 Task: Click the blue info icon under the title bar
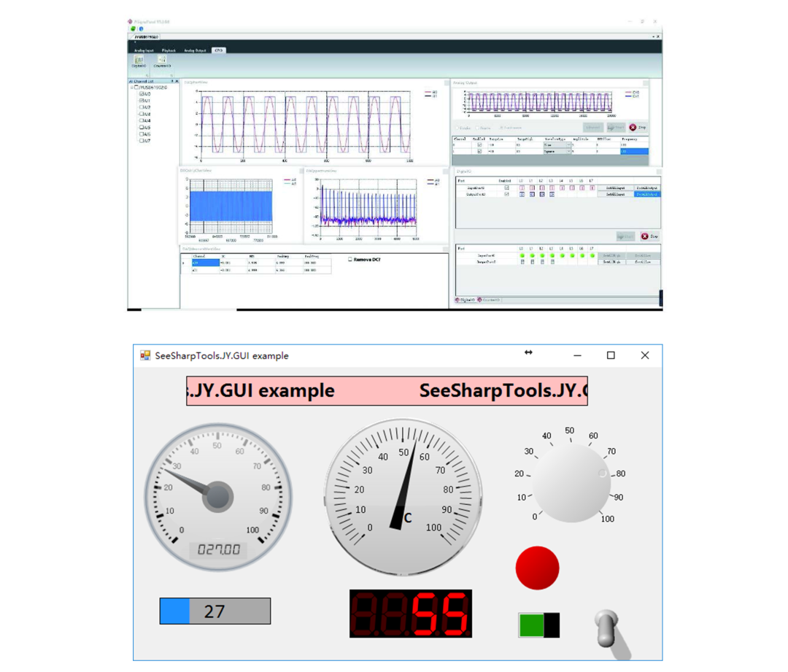(x=142, y=28)
